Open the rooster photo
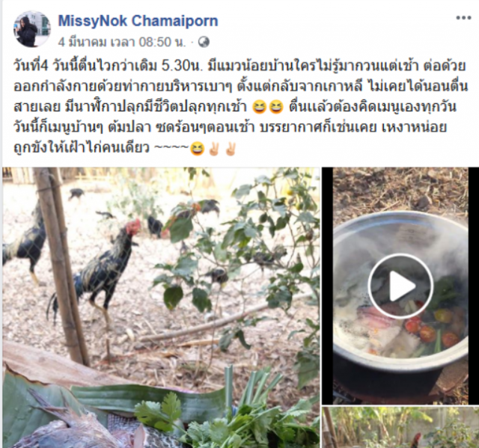The width and height of the screenshot is (479, 448). tap(161, 307)
